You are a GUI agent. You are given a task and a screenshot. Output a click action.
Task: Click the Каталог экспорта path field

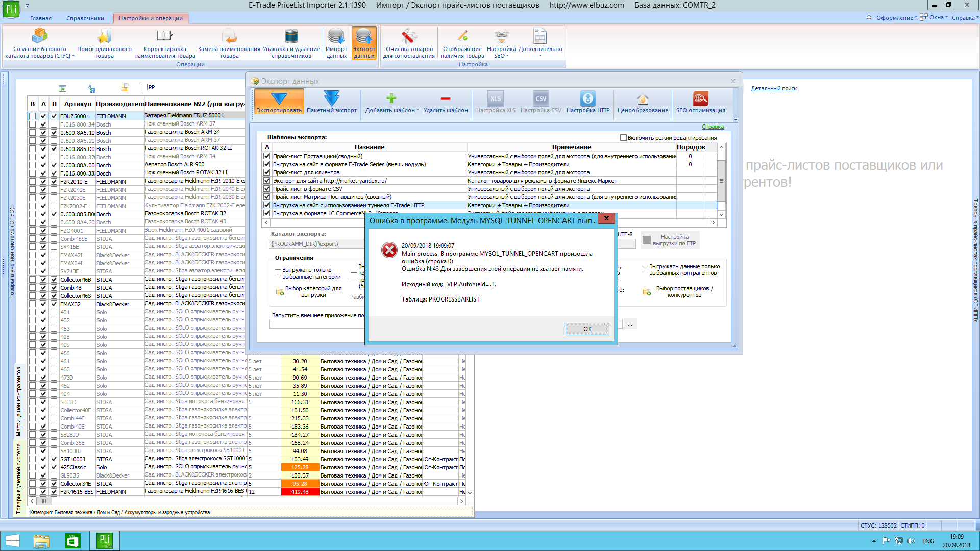click(x=317, y=244)
